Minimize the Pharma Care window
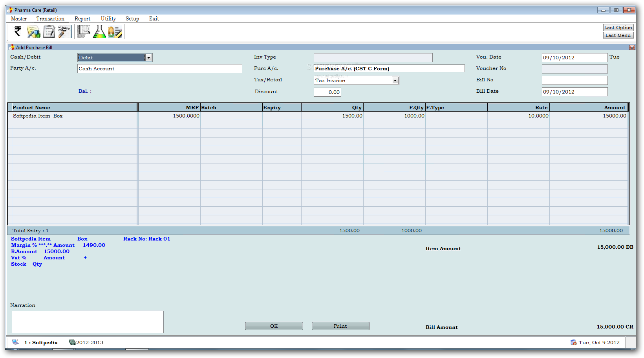 [603, 10]
